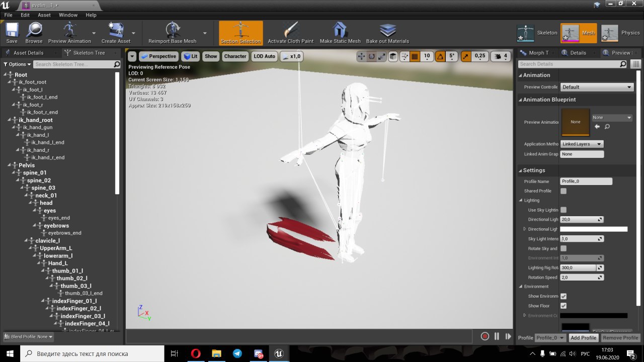
Task: Click the search icon in Skeleton Tree
Action: (x=117, y=64)
